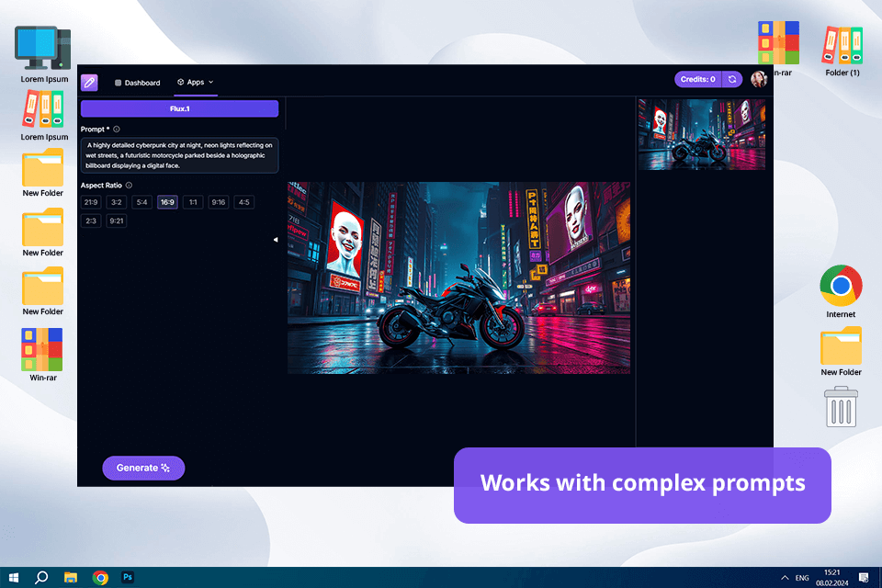The width and height of the screenshot is (882, 588).
Task: Select the 1:1 aspect ratio
Action: coord(193,202)
